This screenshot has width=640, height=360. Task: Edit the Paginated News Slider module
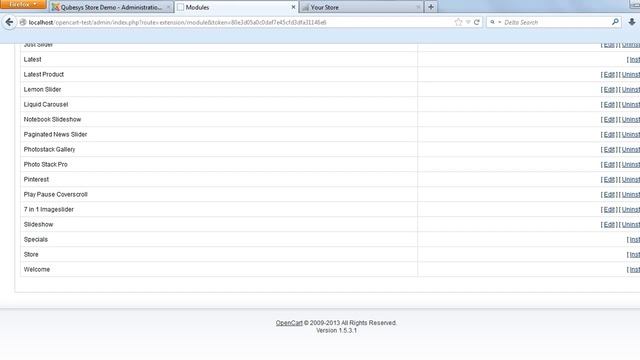tap(609, 134)
